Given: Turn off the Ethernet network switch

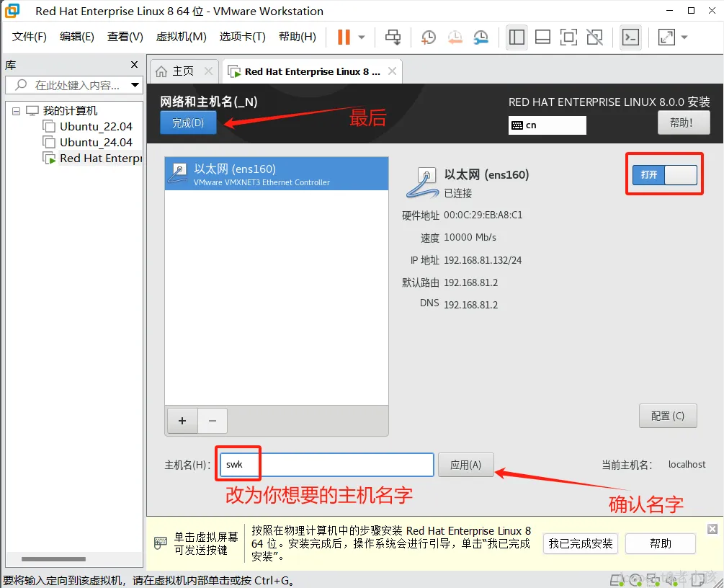Looking at the screenshot, I should pyautogui.click(x=663, y=174).
